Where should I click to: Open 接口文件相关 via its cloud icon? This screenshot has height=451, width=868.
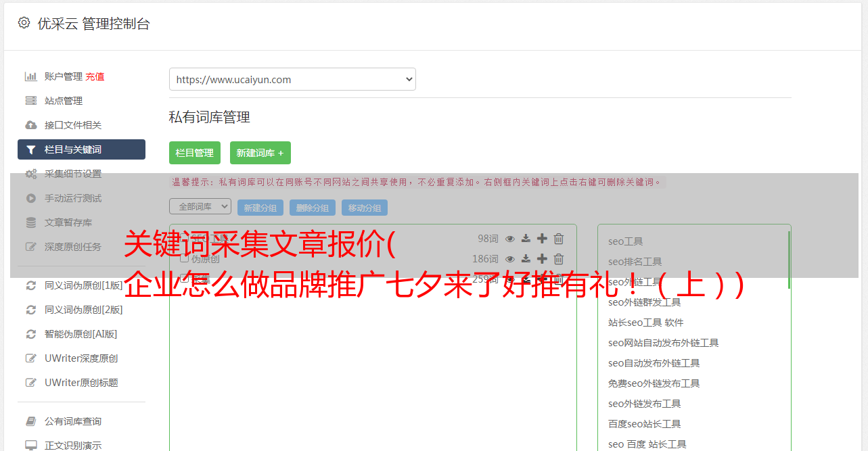pyautogui.click(x=30, y=125)
